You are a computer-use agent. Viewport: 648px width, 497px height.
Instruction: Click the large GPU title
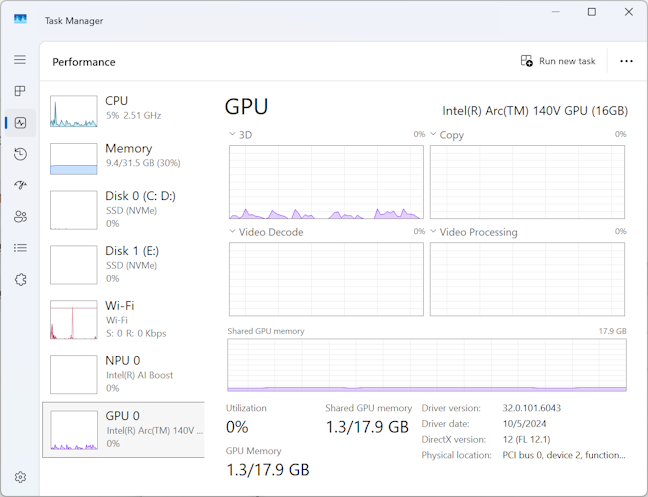click(246, 107)
